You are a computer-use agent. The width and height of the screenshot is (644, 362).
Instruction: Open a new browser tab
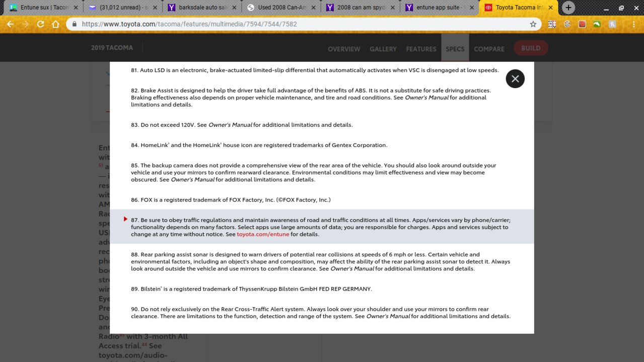568,8
